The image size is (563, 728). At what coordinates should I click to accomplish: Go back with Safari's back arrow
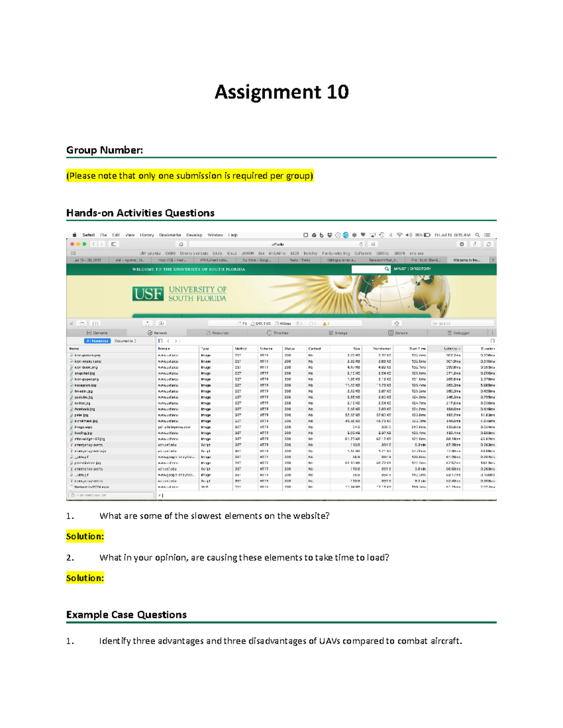tap(94, 244)
